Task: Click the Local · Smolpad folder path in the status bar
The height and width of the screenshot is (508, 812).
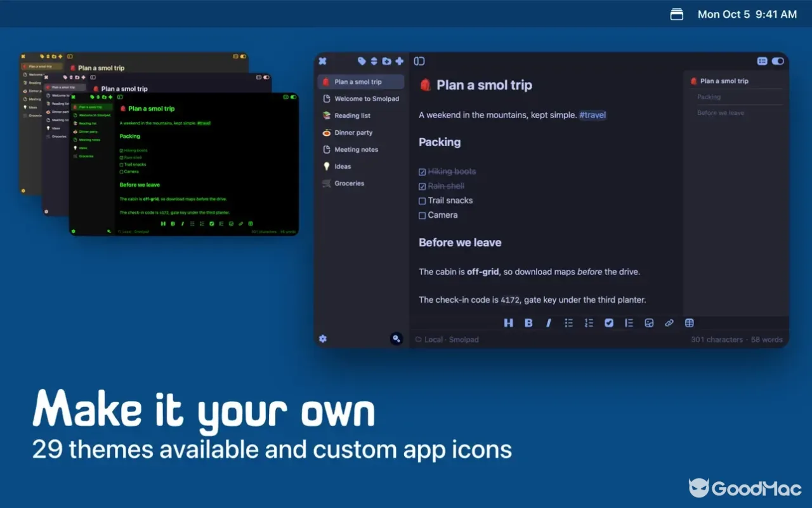Action: (x=447, y=340)
